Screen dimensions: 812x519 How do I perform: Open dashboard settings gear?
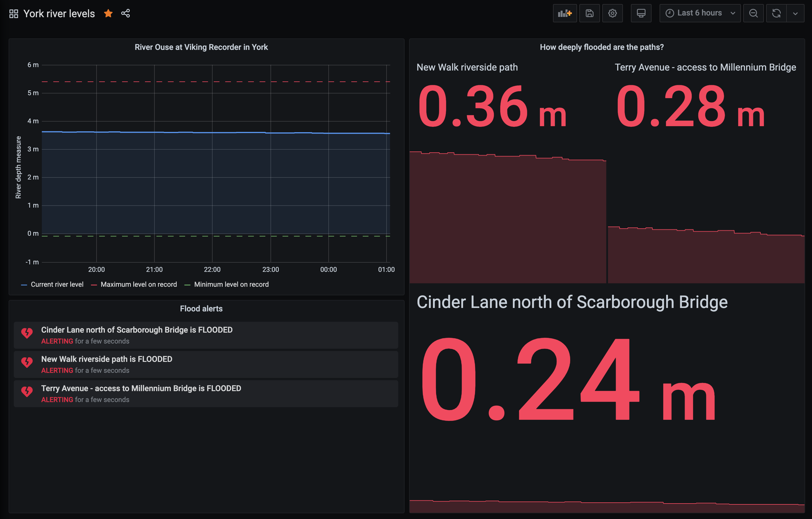coord(612,13)
